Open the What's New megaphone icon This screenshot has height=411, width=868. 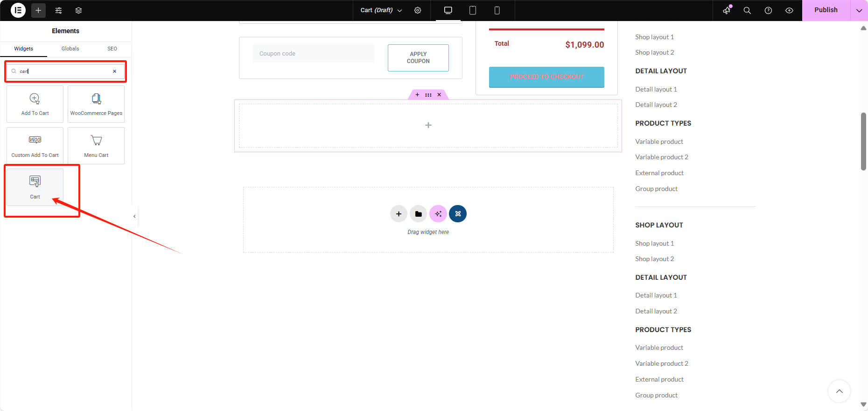(x=727, y=10)
